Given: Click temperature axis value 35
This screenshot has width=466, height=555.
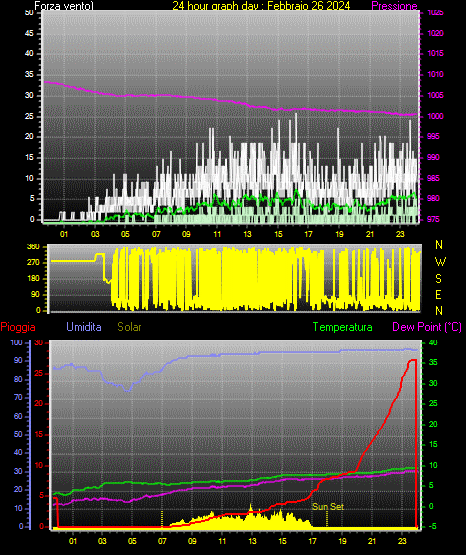Looking at the screenshot, I should pos(433,362).
